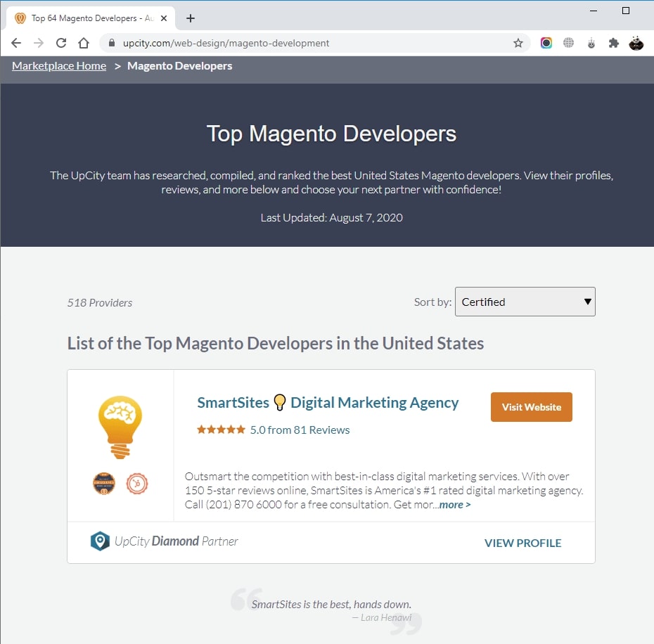654x644 pixels.
Task: Click the Magento Developers breadcrumb
Action: point(180,66)
